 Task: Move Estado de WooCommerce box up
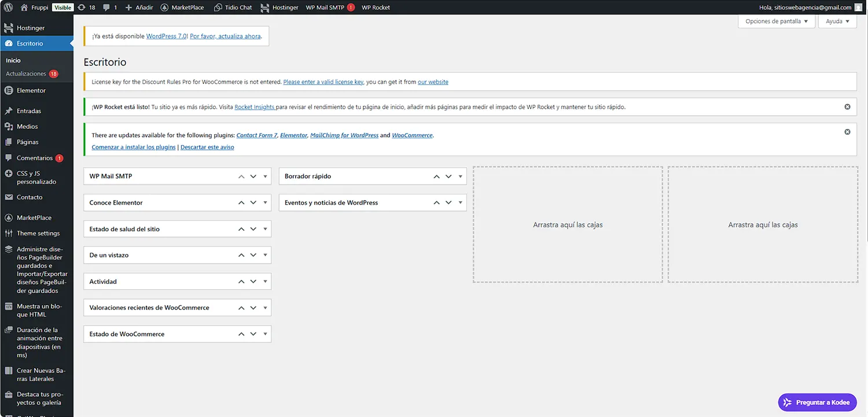(241, 334)
